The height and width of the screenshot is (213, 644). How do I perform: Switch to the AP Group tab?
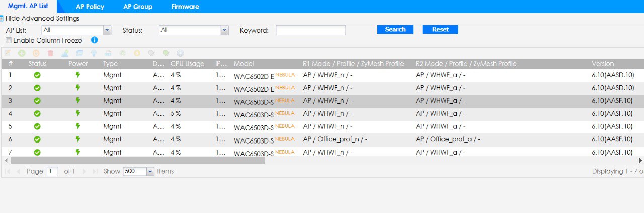[138, 7]
